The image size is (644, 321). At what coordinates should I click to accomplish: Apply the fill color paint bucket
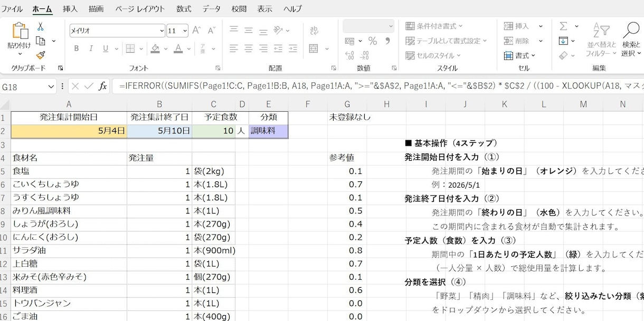click(x=155, y=48)
